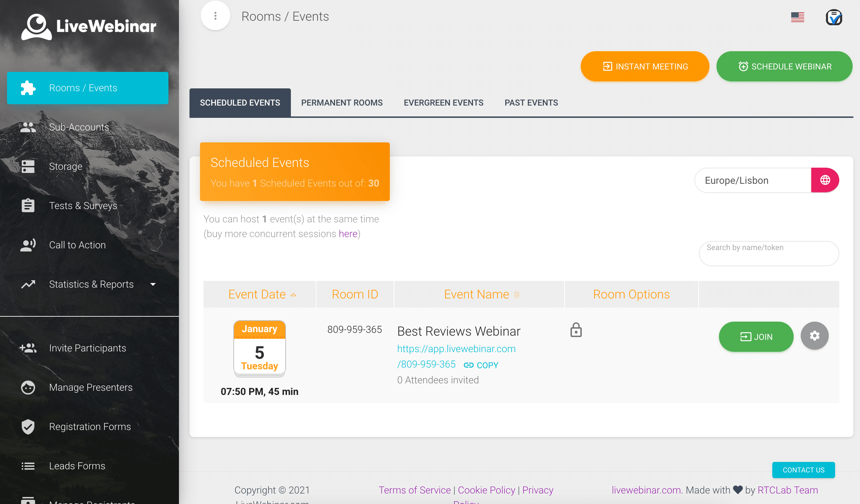Image resolution: width=860 pixels, height=504 pixels.
Task: Open the Past Events tab
Action: click(x=531, y=102)
